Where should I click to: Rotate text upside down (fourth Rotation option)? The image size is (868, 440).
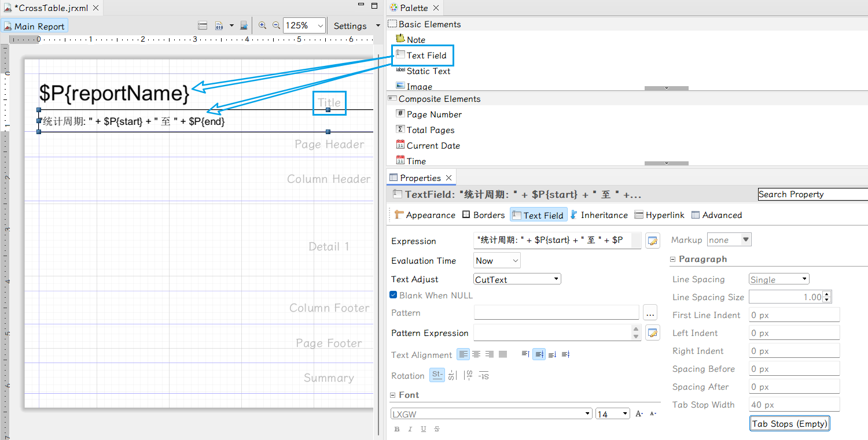click(484, 375)
